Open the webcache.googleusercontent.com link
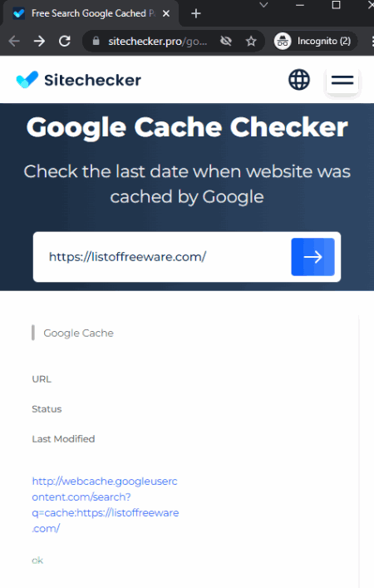374x588 pixels. tap(106, 504)
